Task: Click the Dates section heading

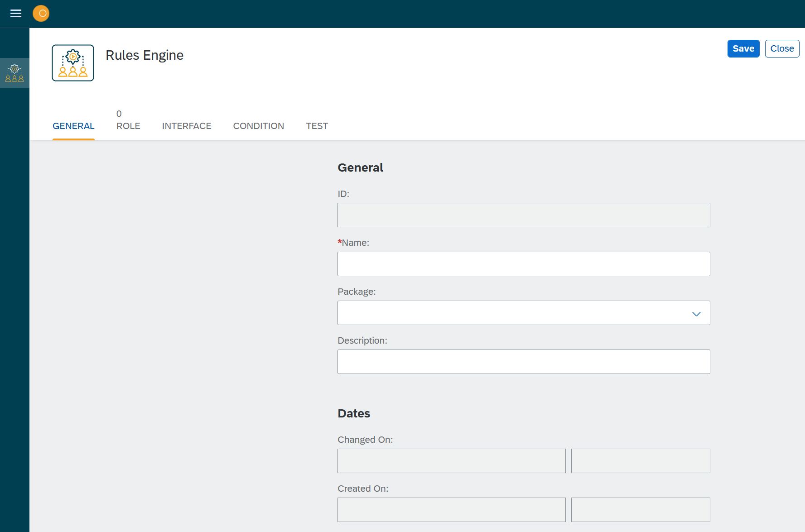Action: point(354,413)
